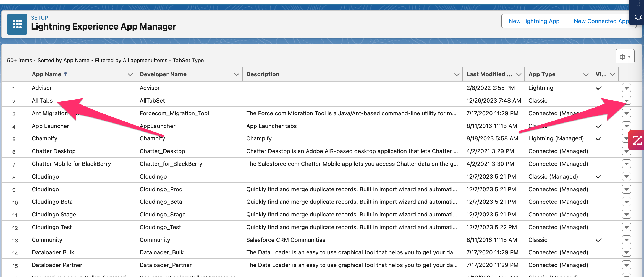Image resolution: width=644 pixels, height=277 pixels.
Task: Select the All Tabs app name cell
Action: pos(42,101)
